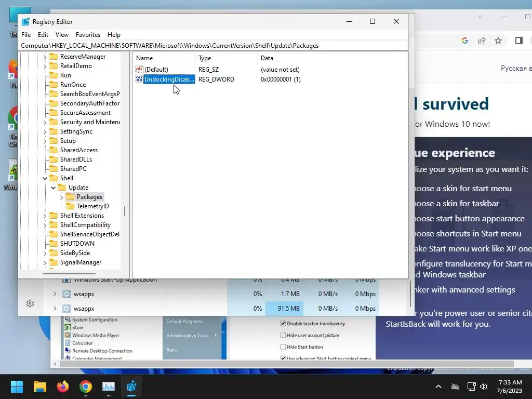Click the Google icon in address bar
This screenshot has width=532, height=399.
[x=465, y=41]
